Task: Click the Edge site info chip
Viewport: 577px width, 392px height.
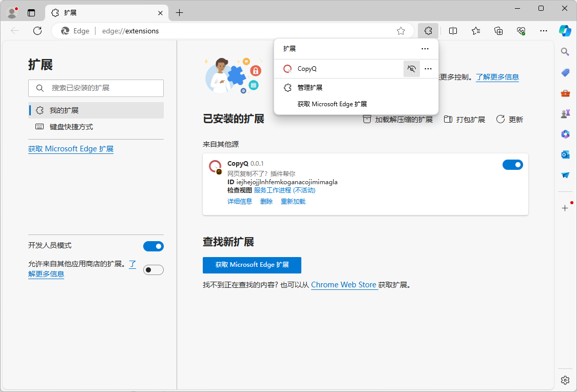Action: [x=75, y=31]
